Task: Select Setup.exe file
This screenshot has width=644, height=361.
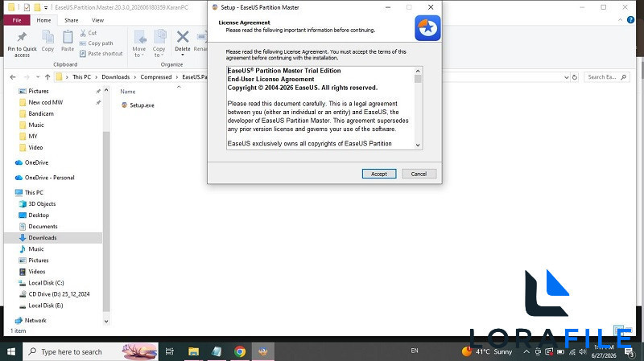Action: [138, 105]
